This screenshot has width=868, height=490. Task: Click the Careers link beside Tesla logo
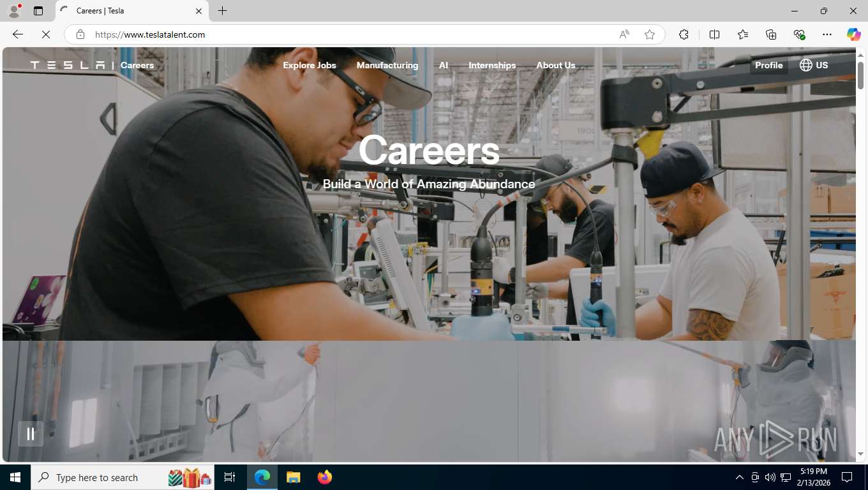[137, 65]
